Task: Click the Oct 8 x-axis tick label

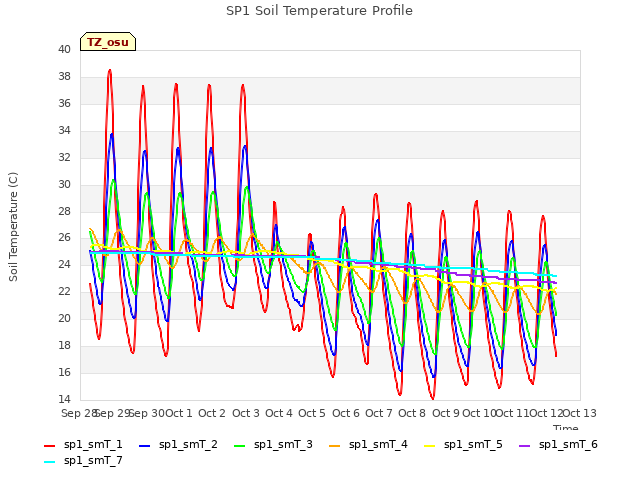Action: click(x=412, y=413)
